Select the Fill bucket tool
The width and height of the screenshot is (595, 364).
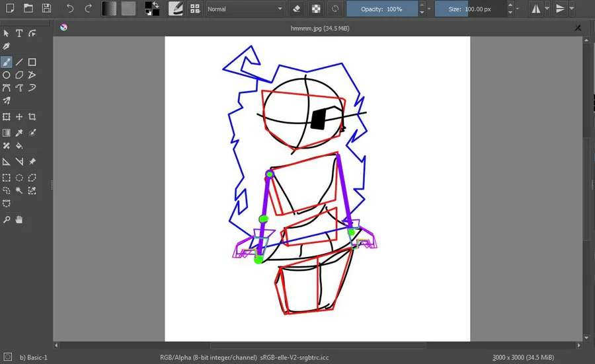pos(19,145)
